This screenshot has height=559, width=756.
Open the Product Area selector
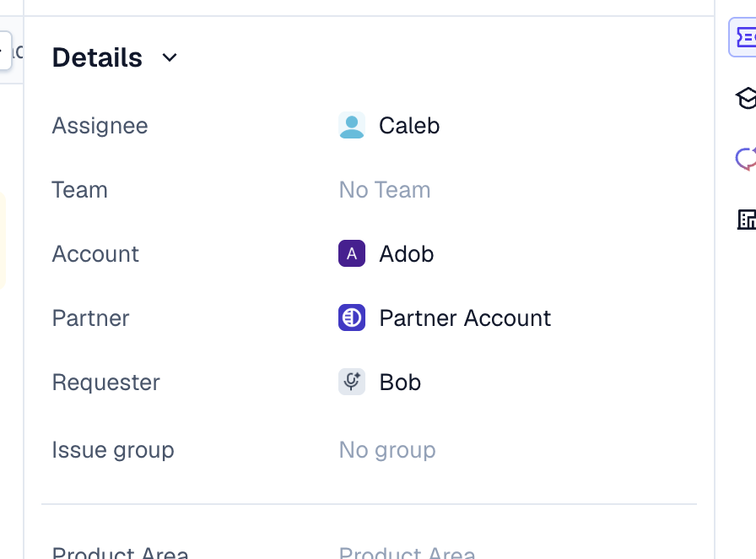tap(406, 553)
